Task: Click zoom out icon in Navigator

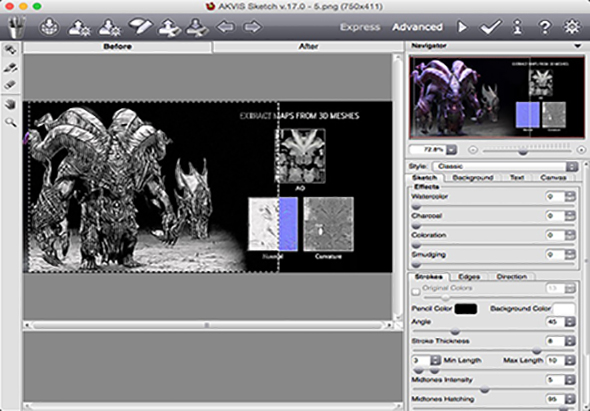Action: (473, 150)
